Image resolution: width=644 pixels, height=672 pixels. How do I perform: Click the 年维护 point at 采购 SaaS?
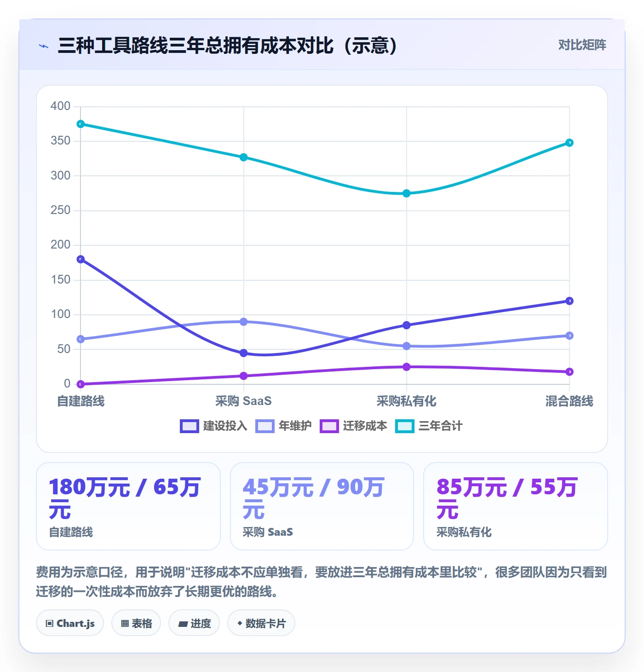coord(244,322)
